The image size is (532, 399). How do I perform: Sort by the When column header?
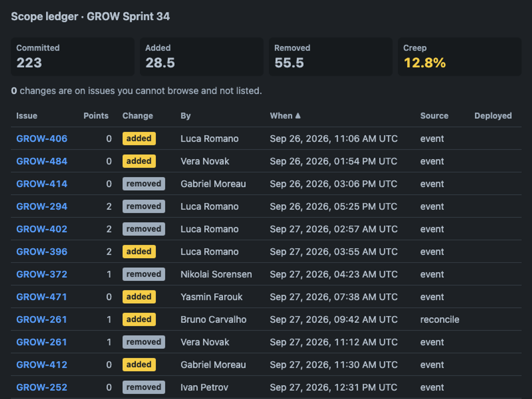(x=285, y=116)
